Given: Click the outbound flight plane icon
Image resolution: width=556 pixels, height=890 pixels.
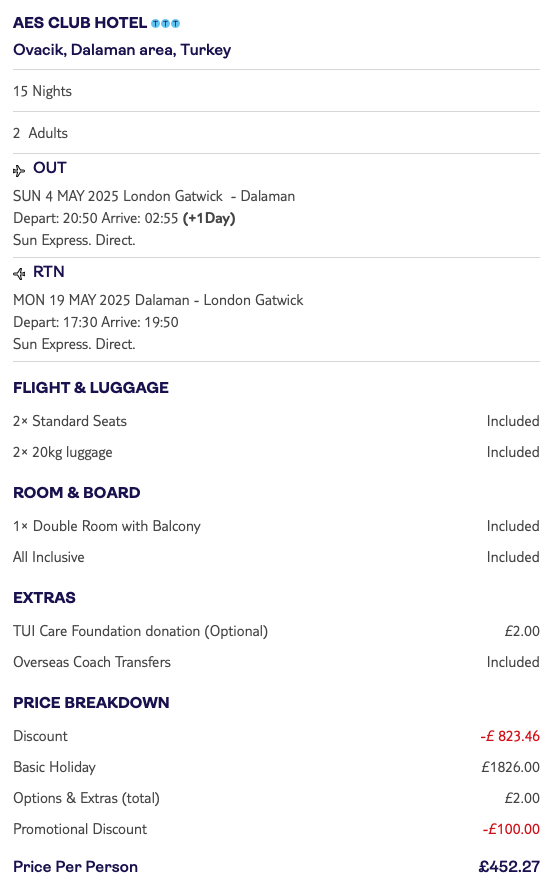Looking at the screenshot, I should [x=19, y=170].
